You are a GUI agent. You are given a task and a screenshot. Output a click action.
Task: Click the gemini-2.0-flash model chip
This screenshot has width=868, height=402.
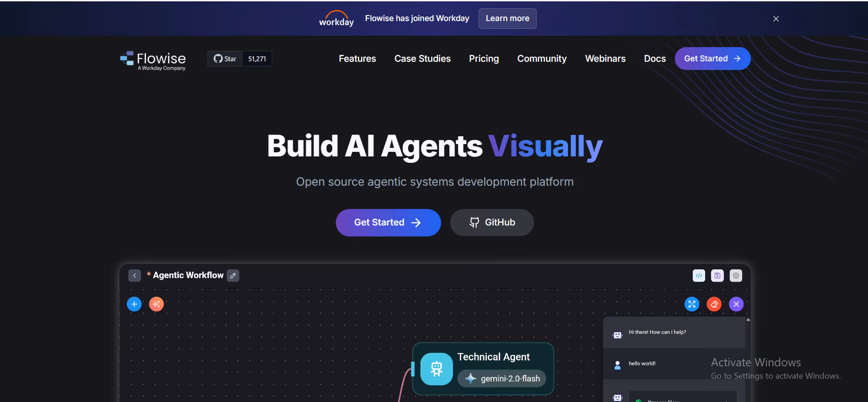point(502,379)
